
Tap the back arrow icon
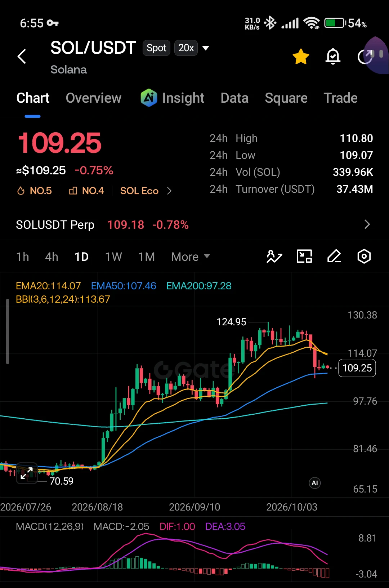click(x=22, y=56)
